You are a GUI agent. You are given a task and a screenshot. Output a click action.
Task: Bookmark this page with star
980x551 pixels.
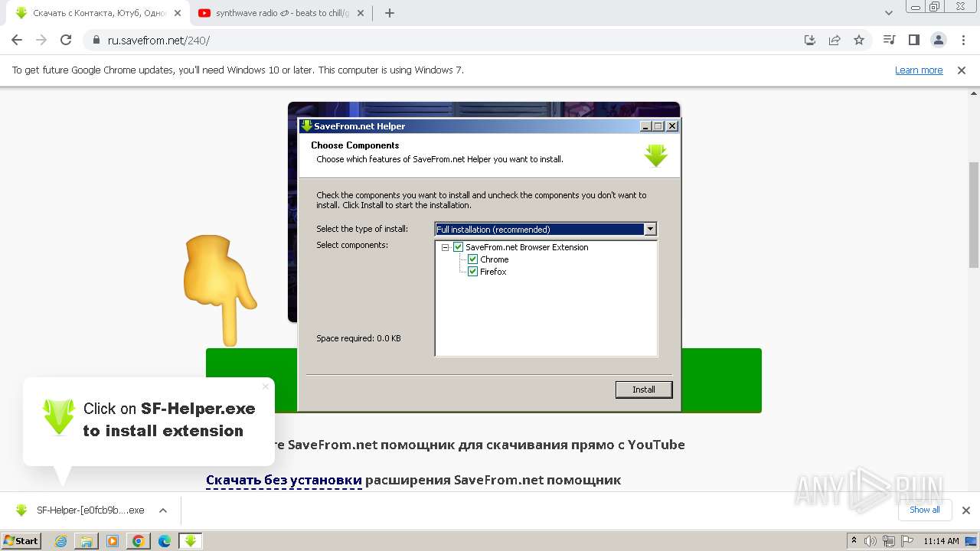pos(859,41)
